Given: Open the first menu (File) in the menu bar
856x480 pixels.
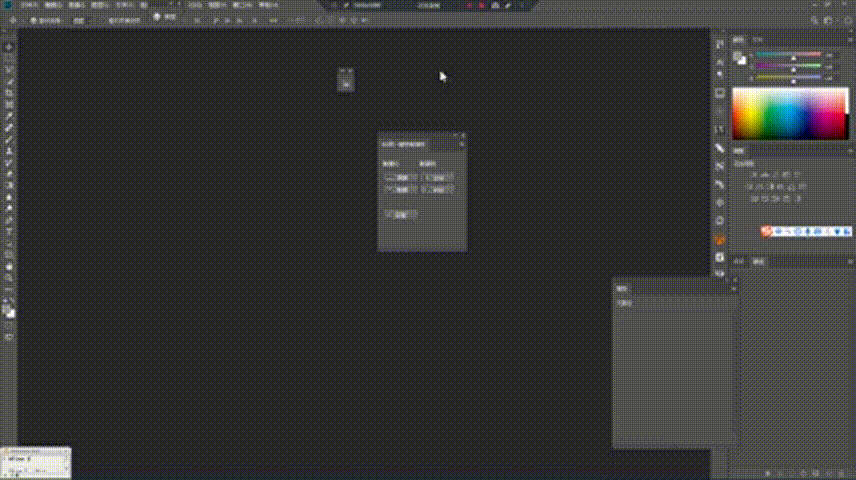Looking at the screenshot, I should click(x=29, y=5).
